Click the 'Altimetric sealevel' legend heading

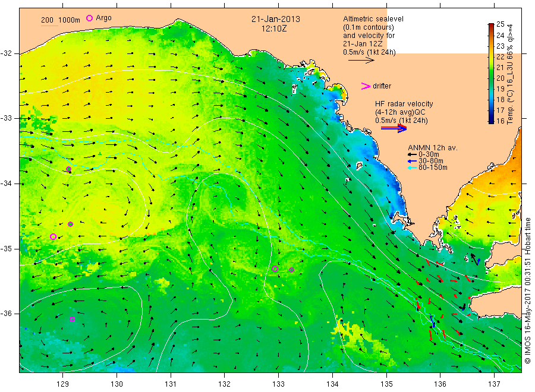pyautogui.click(x=373, y=19)
